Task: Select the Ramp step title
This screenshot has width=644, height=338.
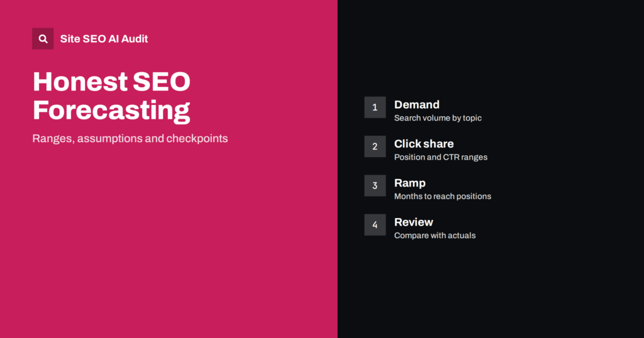Action: [x=410, y=183]
